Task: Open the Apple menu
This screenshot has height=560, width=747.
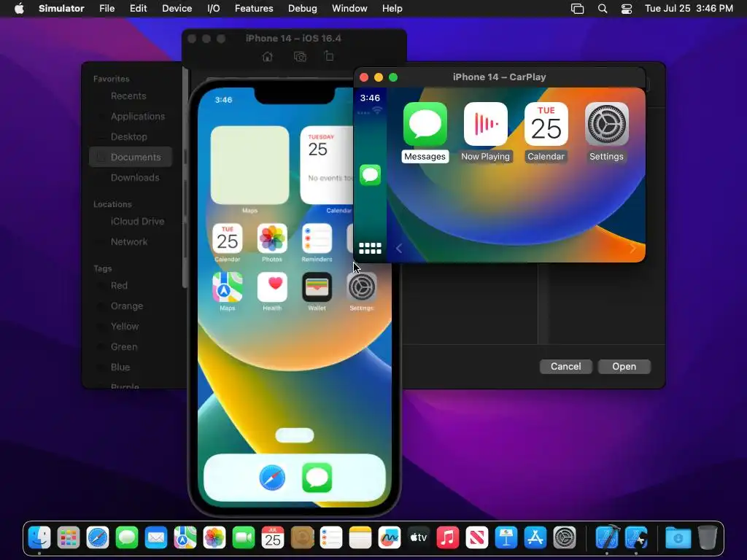Action: (19, 9)
